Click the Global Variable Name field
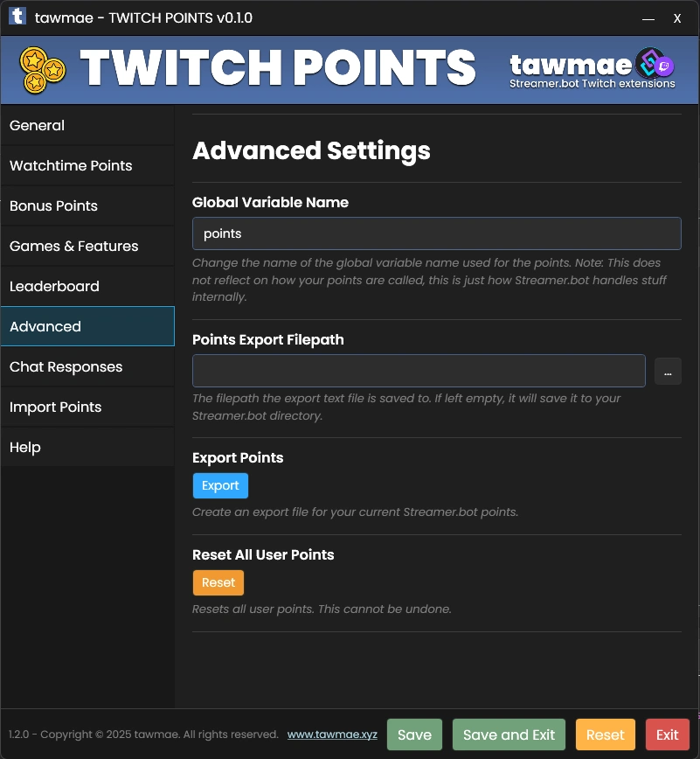Image resolution: width=700 pixels, height=759 pixels. pyautogui.click(x=437, y=233)
